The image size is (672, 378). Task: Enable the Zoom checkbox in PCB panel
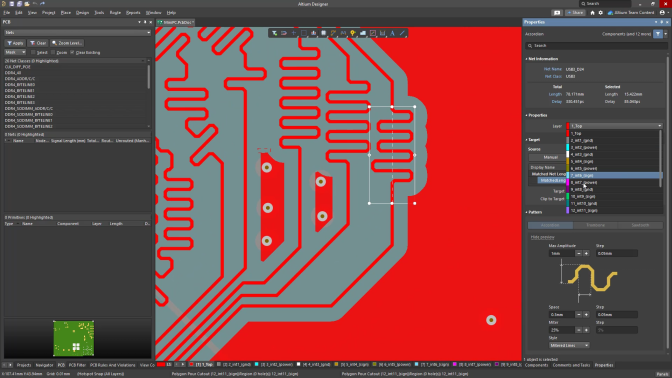(53, 52)
